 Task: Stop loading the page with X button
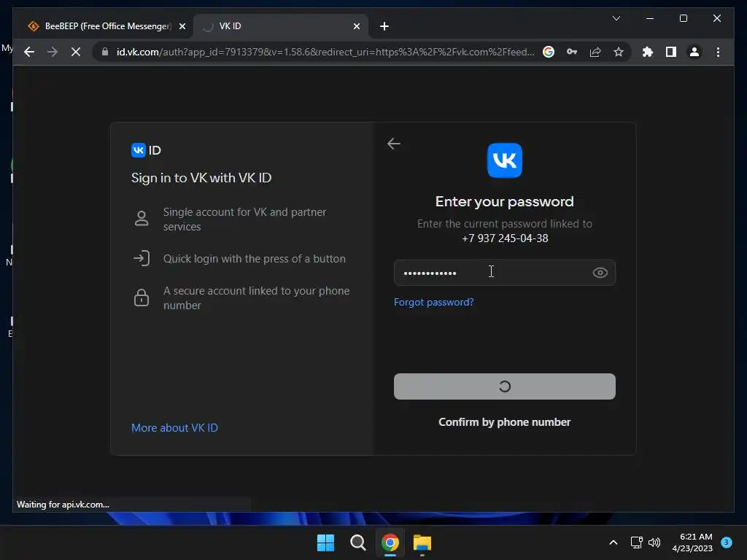76,52
